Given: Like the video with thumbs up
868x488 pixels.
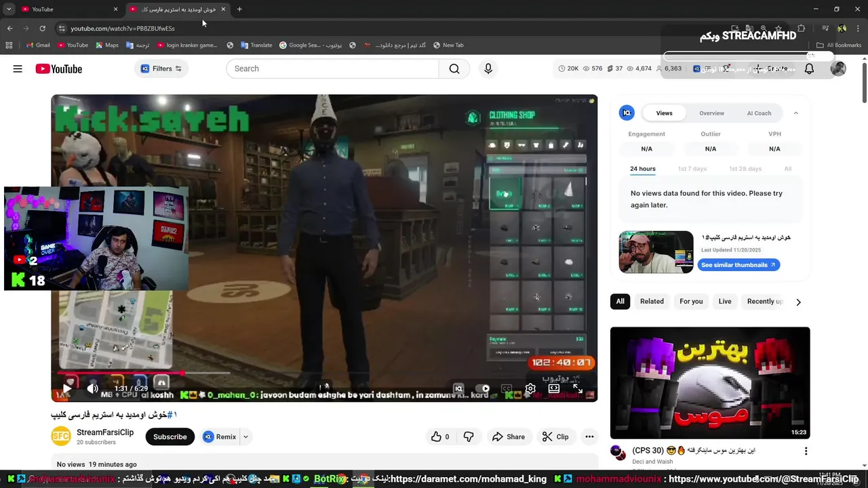Looking at the screenshot, I should [440, 436].
